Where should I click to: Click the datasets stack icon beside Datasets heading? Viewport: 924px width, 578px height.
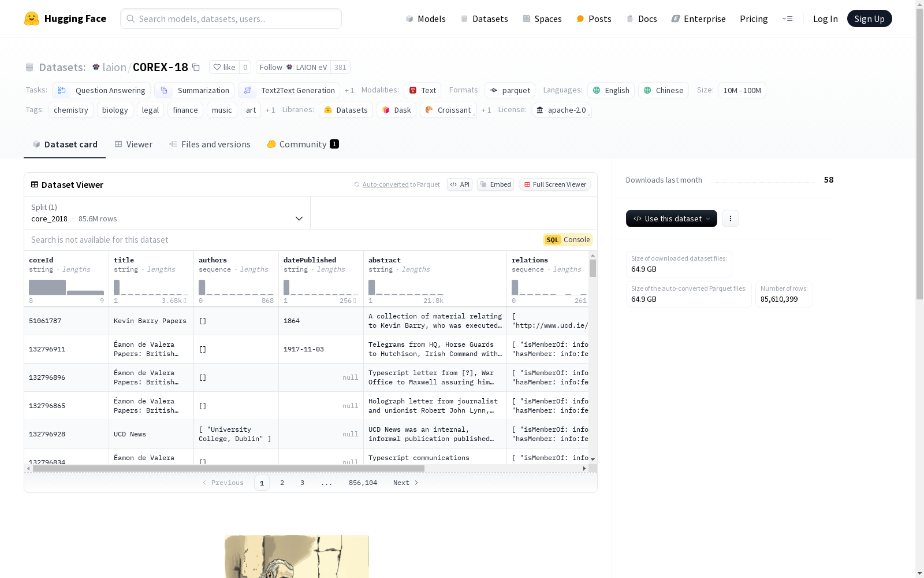pyautogui.click(x=29, y=67)
